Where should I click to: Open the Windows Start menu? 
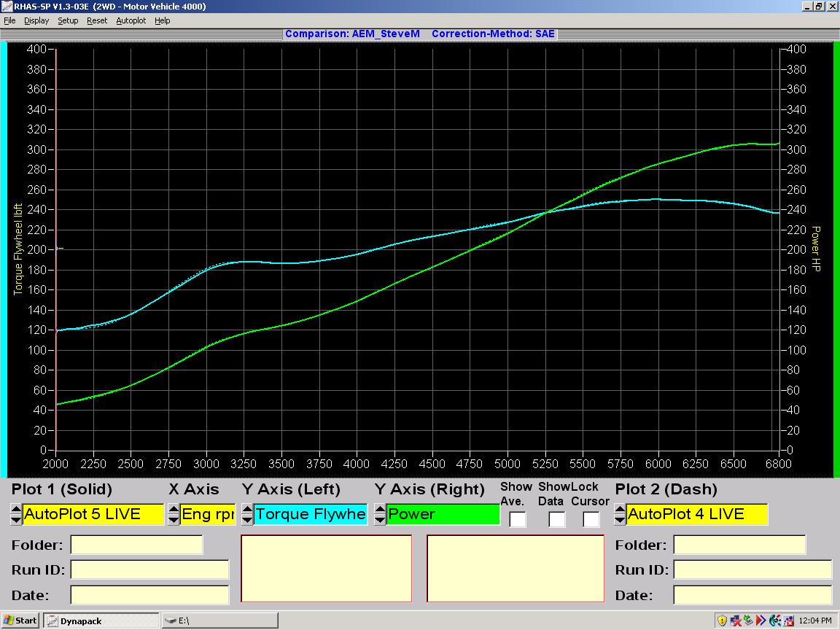click(20, 621)
